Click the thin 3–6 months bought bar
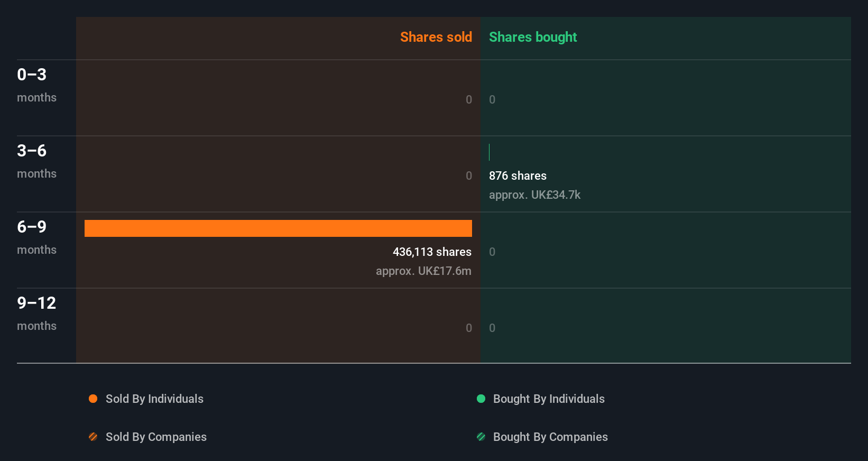 click(x=490, y=152)
